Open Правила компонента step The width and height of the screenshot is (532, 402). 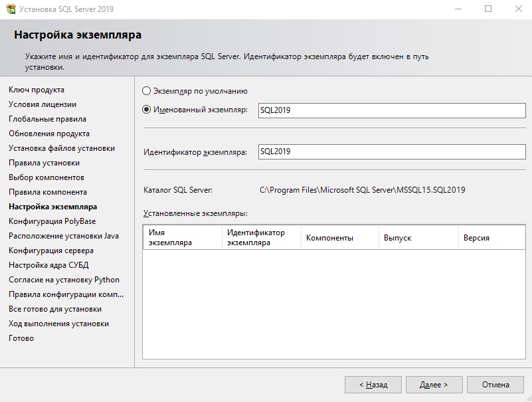pyautogui.click(x=48, y=192)
